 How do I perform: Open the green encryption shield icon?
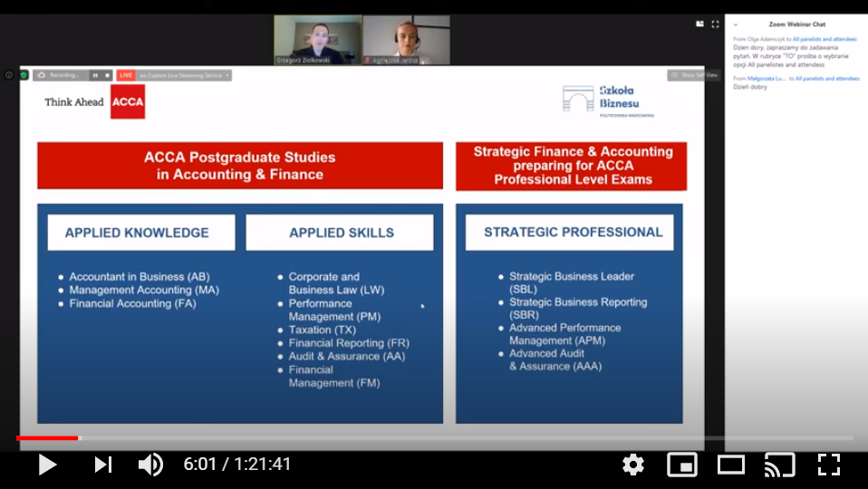point(24,75)
